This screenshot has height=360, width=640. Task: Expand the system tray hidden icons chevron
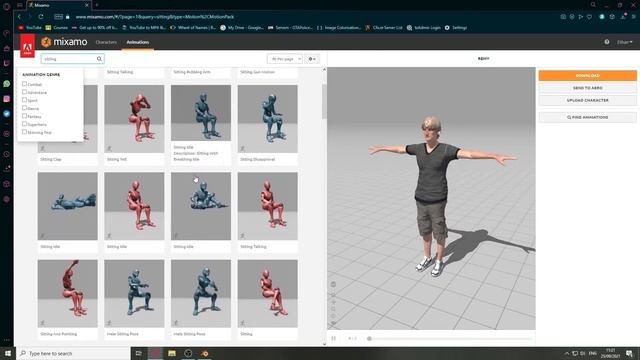(x=567, y=353)
